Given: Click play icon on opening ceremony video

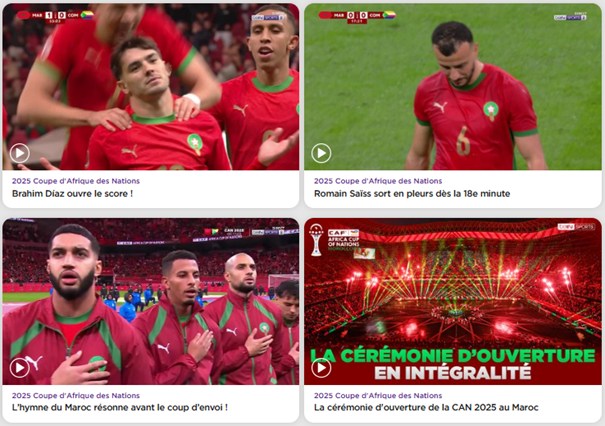Looking at the screenshot, I should [321, 368].
